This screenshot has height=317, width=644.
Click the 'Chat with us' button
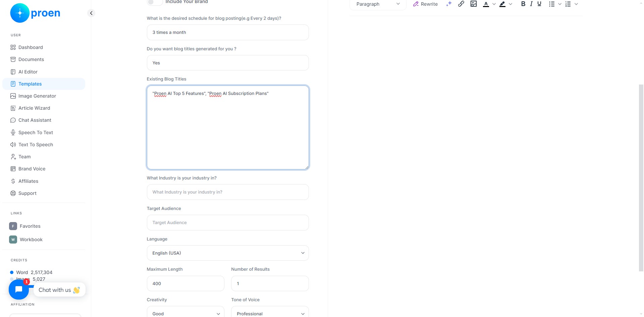(59, 290)
